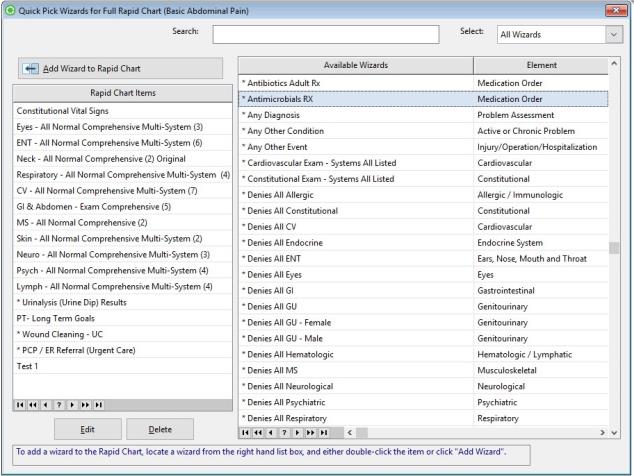This screenshot has height=476, width=634.
Task: Select Any Other Condition wizard
Action: click(x=423, y=131)
